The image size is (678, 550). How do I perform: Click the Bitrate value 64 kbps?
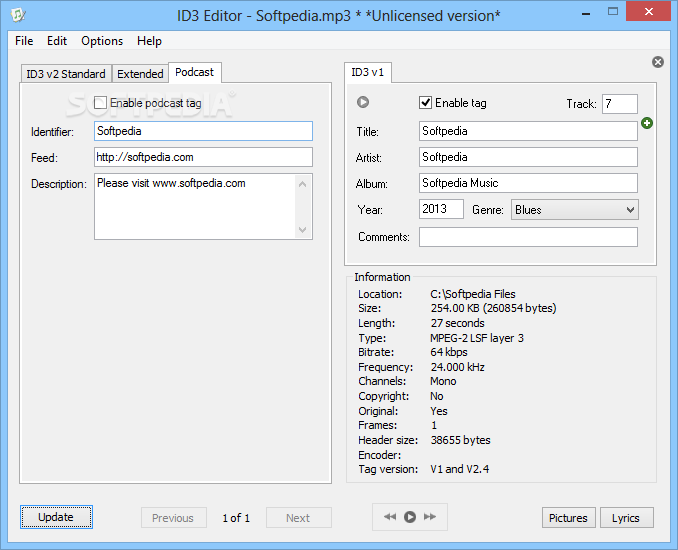[449, 352]
